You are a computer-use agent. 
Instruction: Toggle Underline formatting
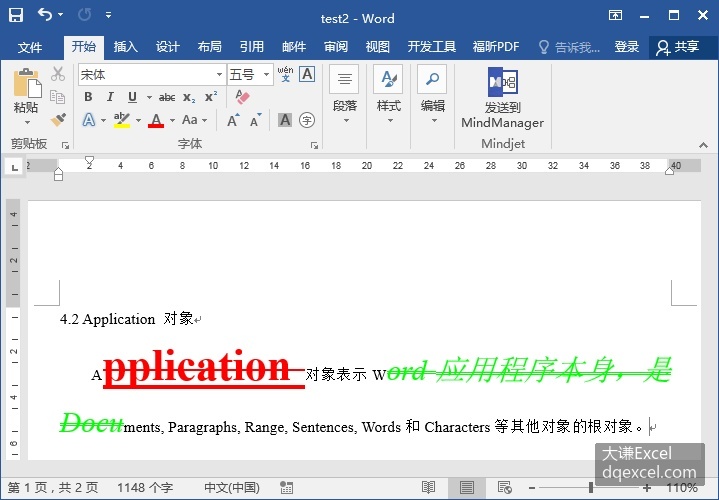click(x=132, y=97)
